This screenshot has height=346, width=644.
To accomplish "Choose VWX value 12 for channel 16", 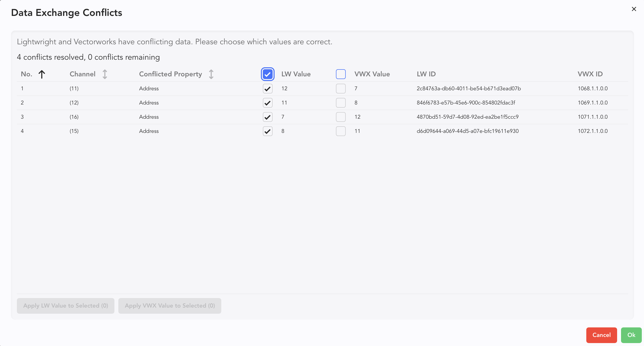I will [x=341, y=117].
